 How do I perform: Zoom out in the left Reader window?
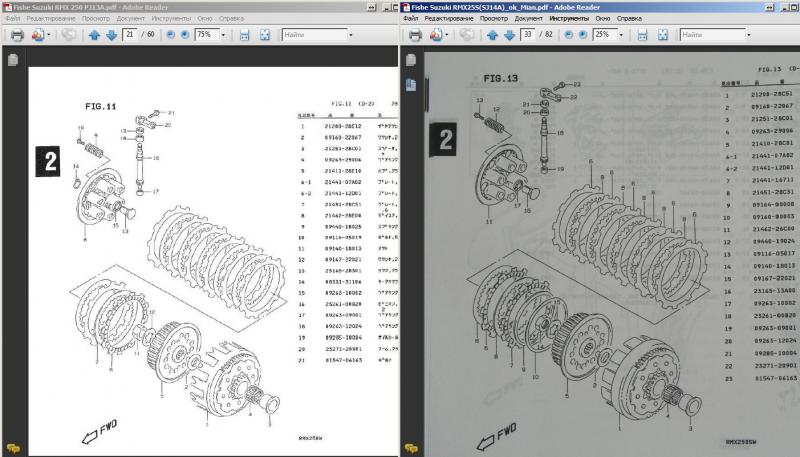(170, 35)
